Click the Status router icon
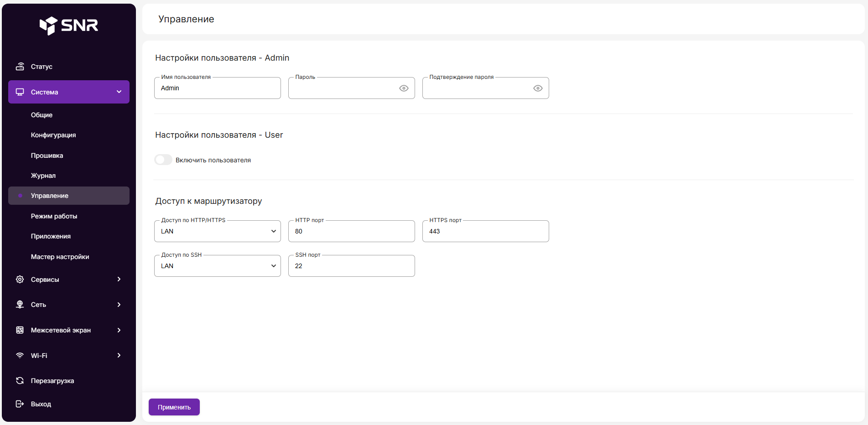Viewport: 868px width, 425px height. pos(20,67)
